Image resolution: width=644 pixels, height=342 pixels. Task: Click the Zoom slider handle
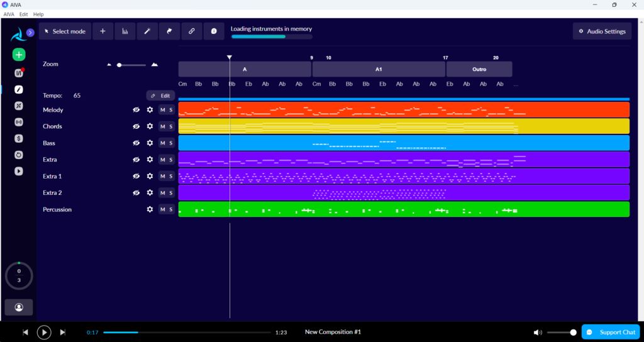tap(119, 65)
